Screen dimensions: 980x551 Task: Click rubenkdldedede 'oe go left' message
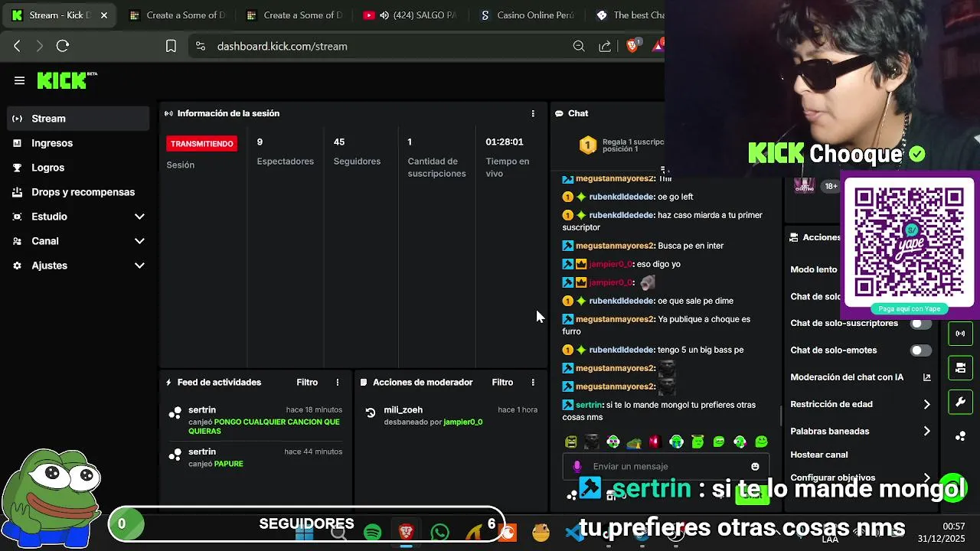[x=628, y=197]
